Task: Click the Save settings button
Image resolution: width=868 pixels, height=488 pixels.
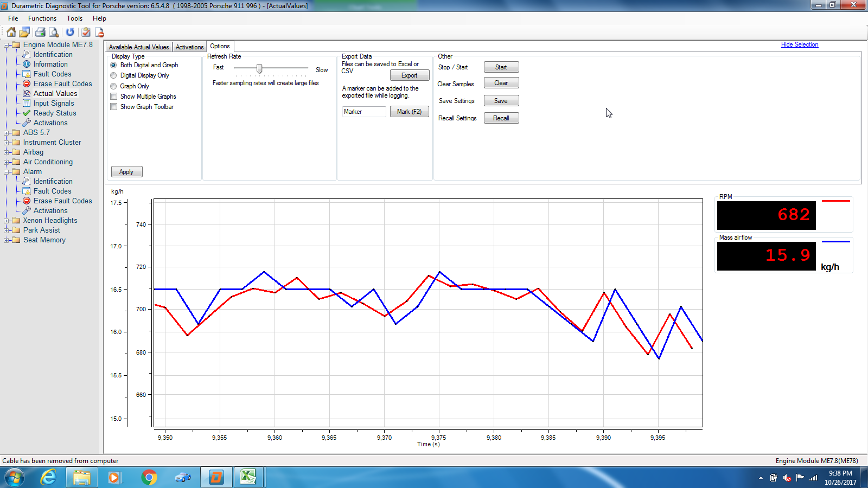Action: point(501,101)
